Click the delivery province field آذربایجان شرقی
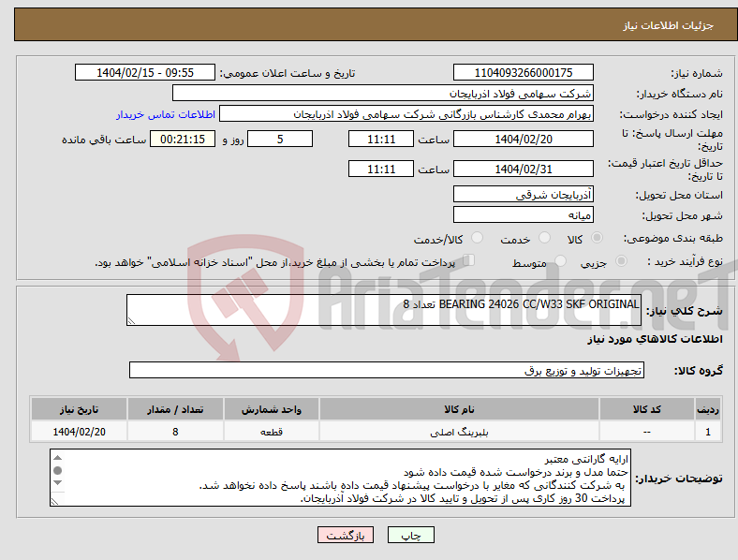Screen dimensions: 738x560 [523, 194]
